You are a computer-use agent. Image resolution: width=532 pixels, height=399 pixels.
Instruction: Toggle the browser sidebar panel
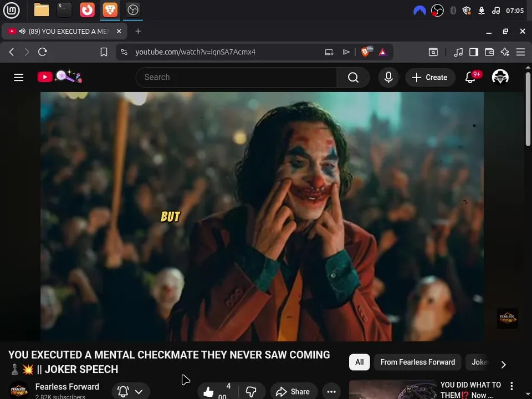pyautogui.click(x=474, y=52)
